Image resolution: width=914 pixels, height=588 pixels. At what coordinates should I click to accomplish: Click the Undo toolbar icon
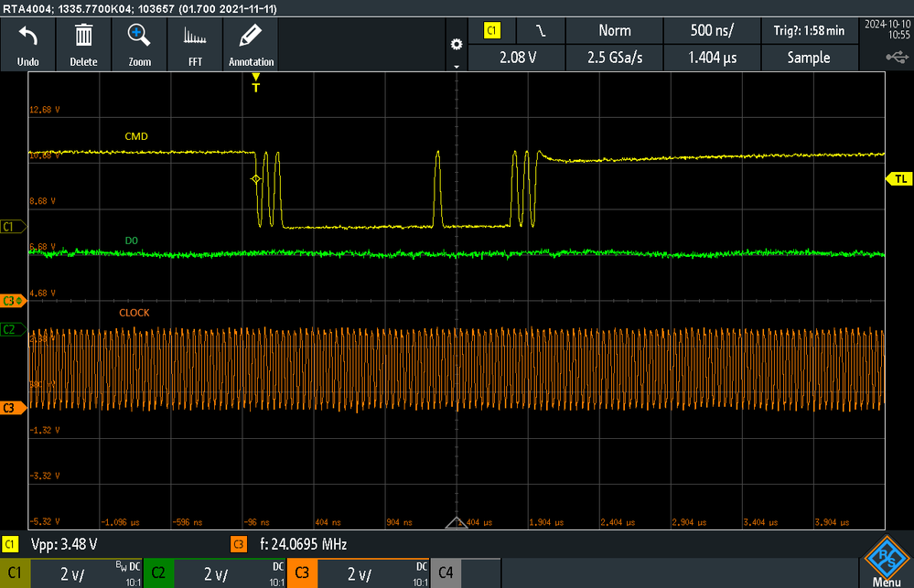pos(28,44)
